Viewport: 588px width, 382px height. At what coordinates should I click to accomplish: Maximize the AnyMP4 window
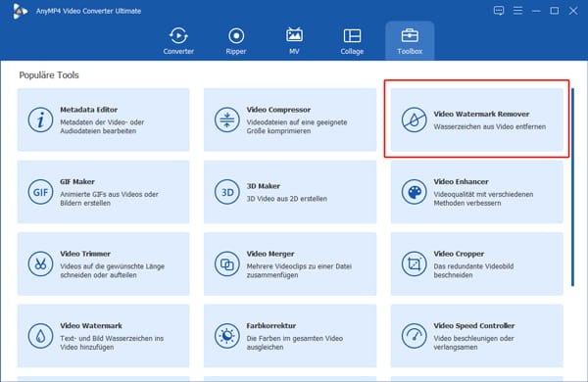pyautogui.click(x=555, y=11)
